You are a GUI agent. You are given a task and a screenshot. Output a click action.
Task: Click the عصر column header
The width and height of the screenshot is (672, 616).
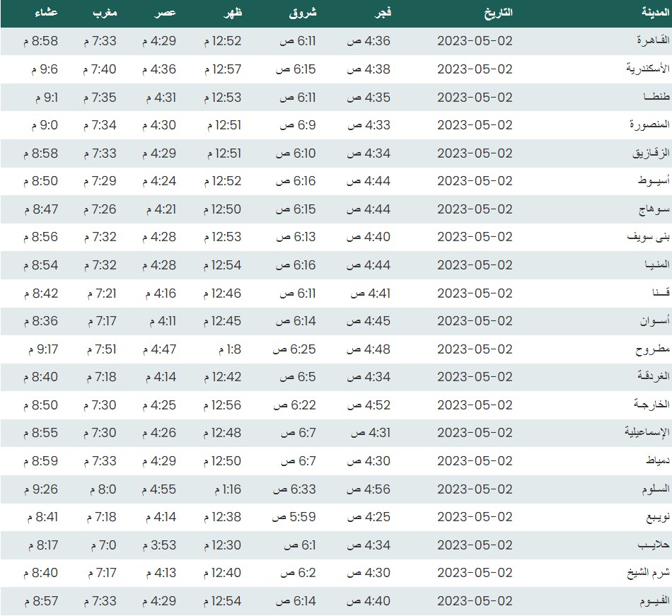(166, 13)
